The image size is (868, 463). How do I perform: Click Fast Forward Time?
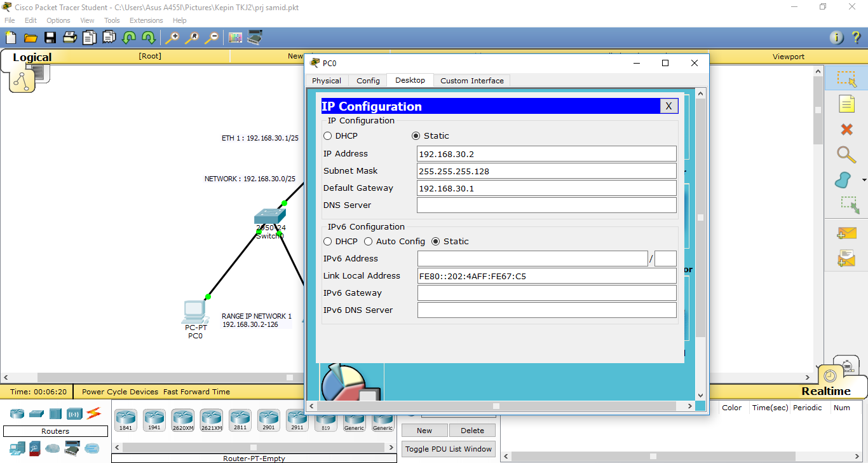click(x=196, y=392)
